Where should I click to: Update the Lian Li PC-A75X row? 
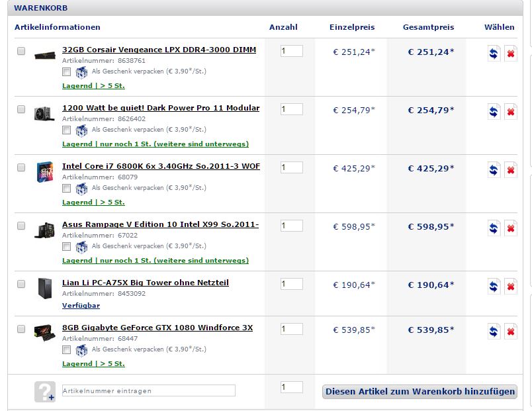494,287
